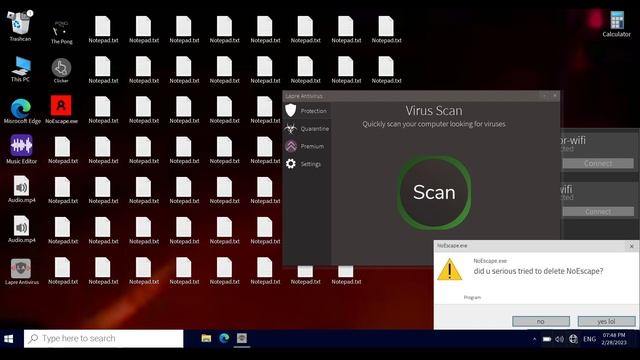
Task: Click the upper wifi Connect button
Action: point(598,163)
